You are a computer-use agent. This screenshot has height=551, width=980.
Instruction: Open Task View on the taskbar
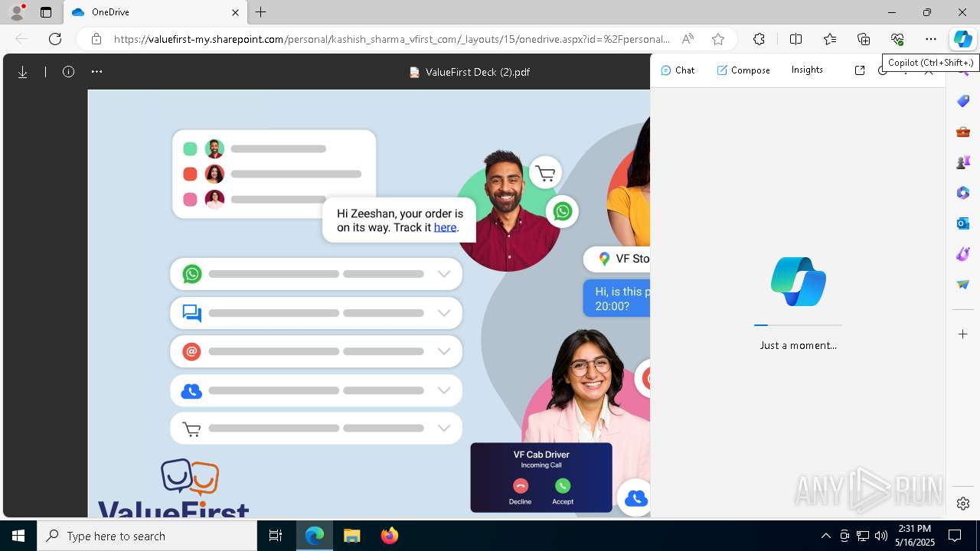pos(276,536)
